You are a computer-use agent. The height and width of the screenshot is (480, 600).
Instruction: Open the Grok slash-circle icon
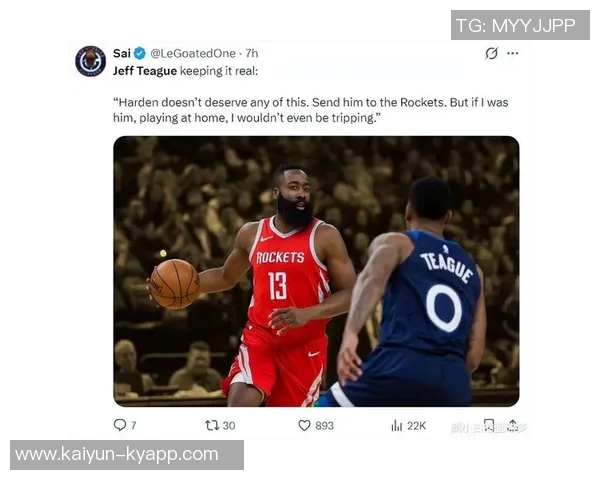pos(491,53)
